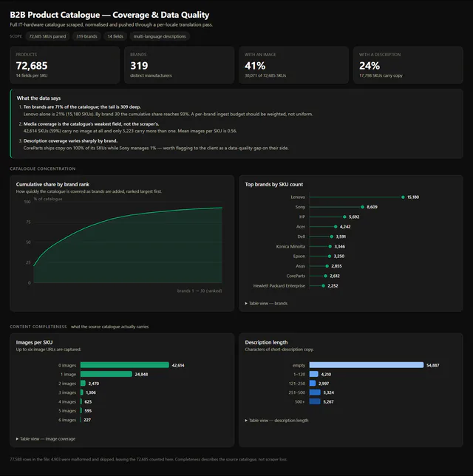Image resolution: width=473 pixels, height=476 pixels.
Task: Click the 'Images per SKU' card title
Action: [x=34, y=342]
